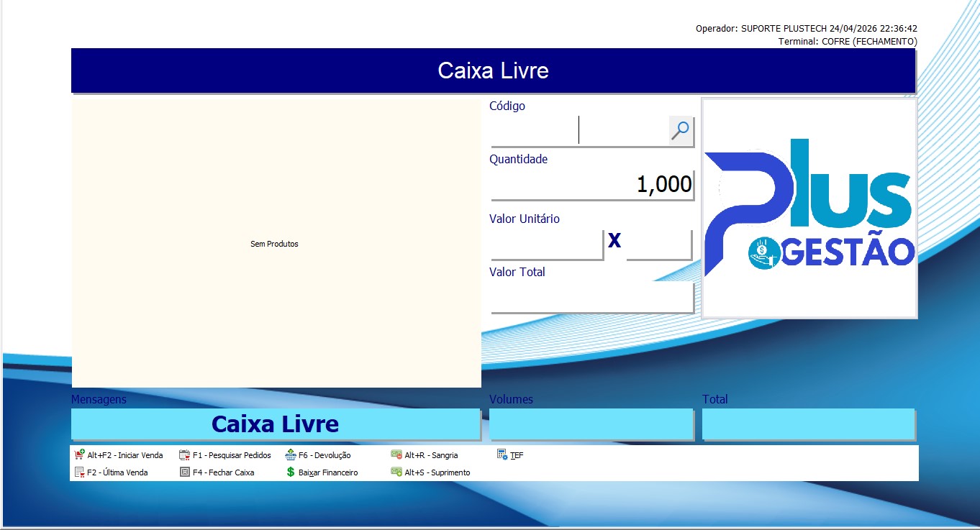
Task: Click the Plus Gestão logo image
Action: pos(809,208)
